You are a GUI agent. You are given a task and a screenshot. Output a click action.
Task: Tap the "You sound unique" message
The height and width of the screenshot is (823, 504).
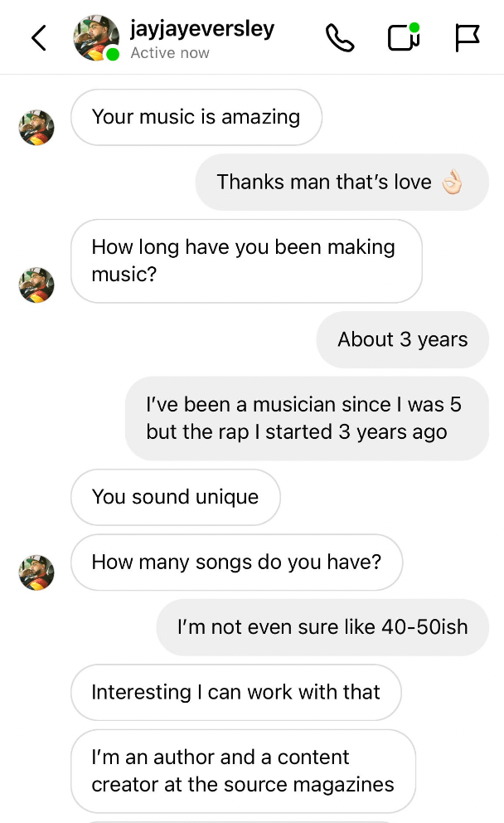click(x=175, y=497)
